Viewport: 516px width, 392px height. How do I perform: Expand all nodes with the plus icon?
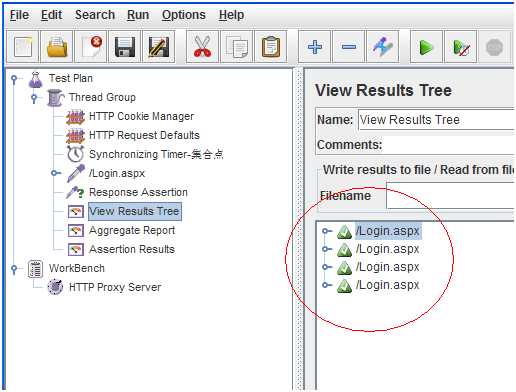click(315, 47)
